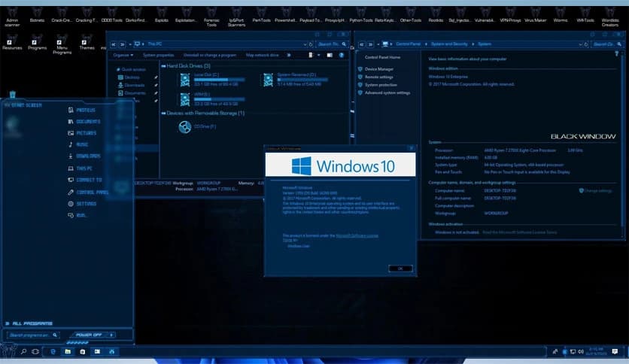Screen dimensions: 629x364
Task: Open the OtherTools desktop icon
Action: point(410,15)
